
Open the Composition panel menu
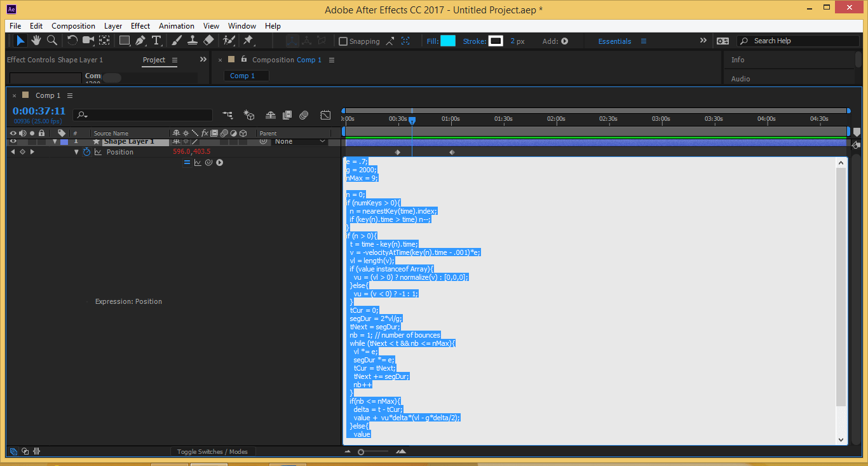coord(331,60)
